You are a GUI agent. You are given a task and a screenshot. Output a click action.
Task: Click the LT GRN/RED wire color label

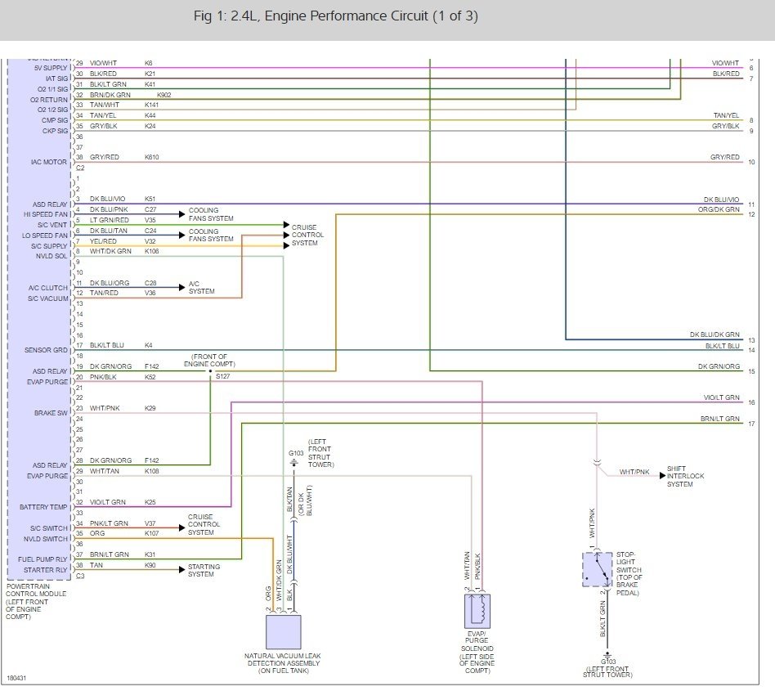(110, 220)
